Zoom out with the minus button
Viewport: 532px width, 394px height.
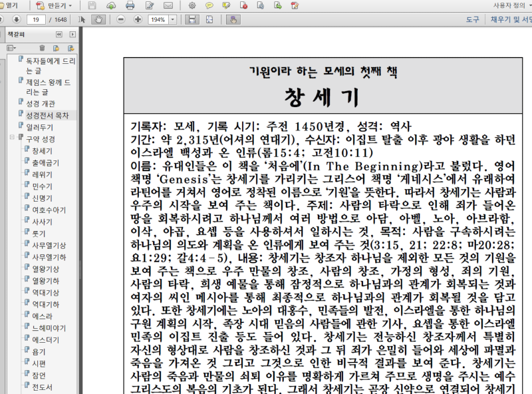(x=121, y=19)
